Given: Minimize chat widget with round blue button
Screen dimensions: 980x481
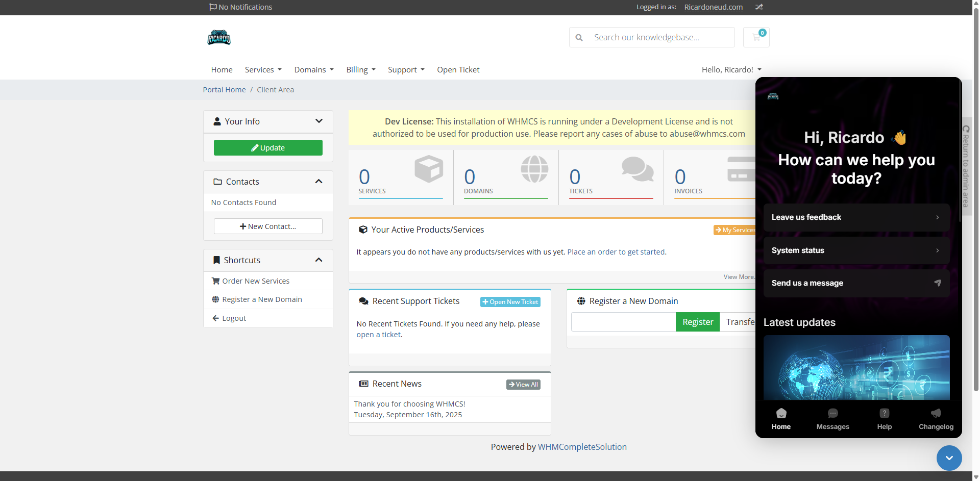Looking at the screenshot, I should click(x=949, y=458).
